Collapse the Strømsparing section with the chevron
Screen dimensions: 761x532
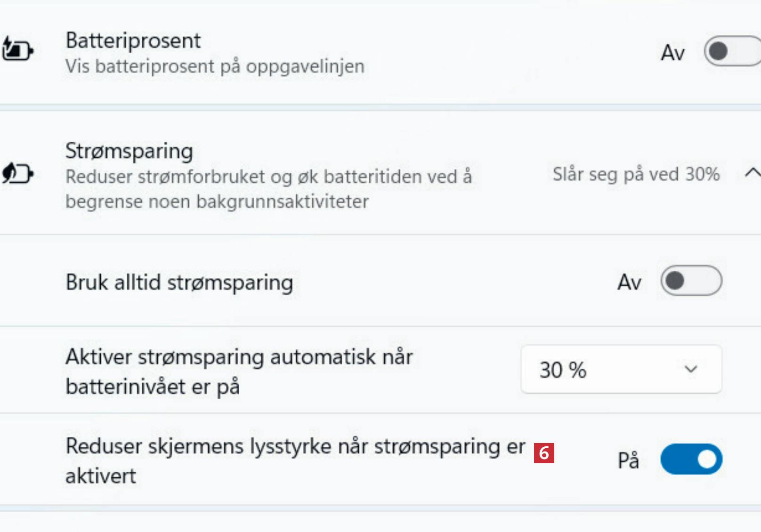point(752,173)
